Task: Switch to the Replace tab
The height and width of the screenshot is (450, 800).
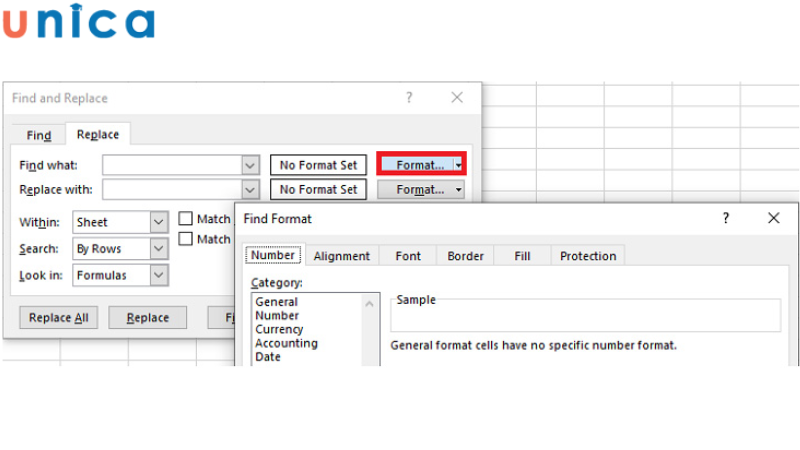Action: pyautogui.click(x=98, y=134)
